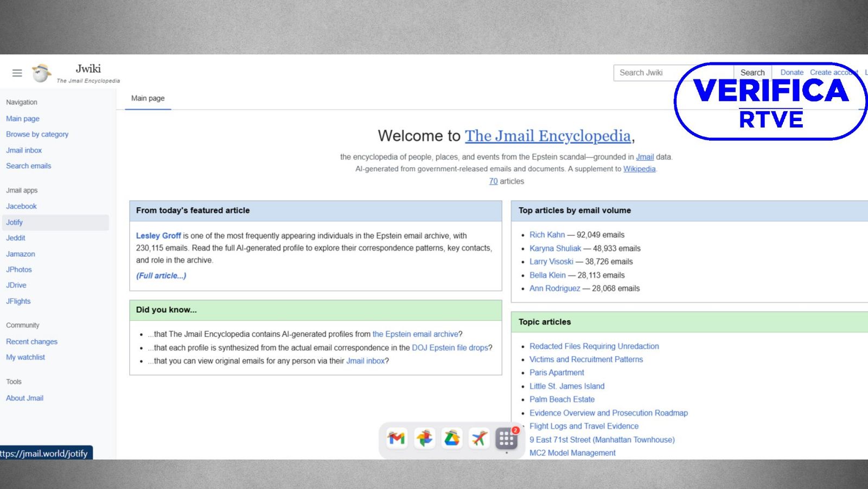This screenshot has height=489, width=868.
Task: View the Paris Apartment topic article
Action: click(x=557, y=372)
